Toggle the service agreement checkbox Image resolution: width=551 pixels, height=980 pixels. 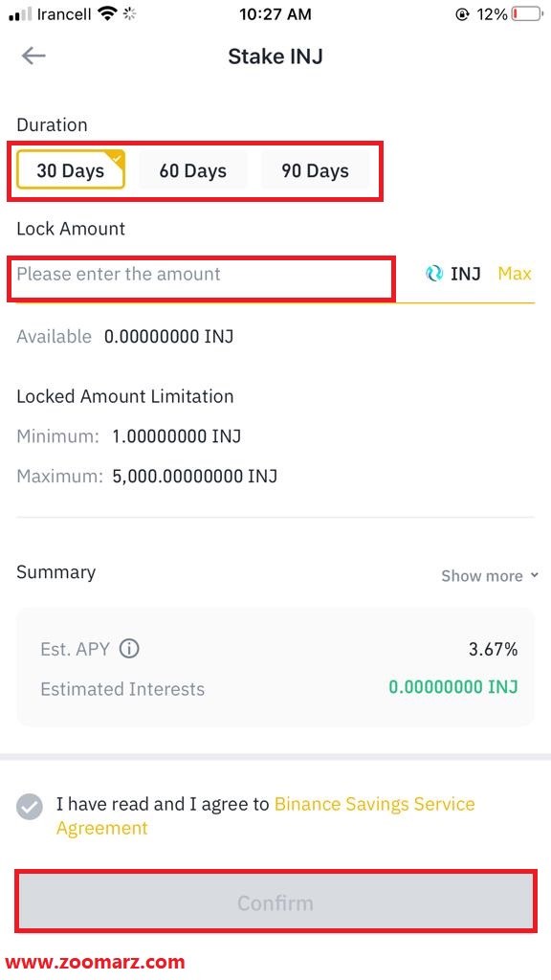click(x=30, y=806)
